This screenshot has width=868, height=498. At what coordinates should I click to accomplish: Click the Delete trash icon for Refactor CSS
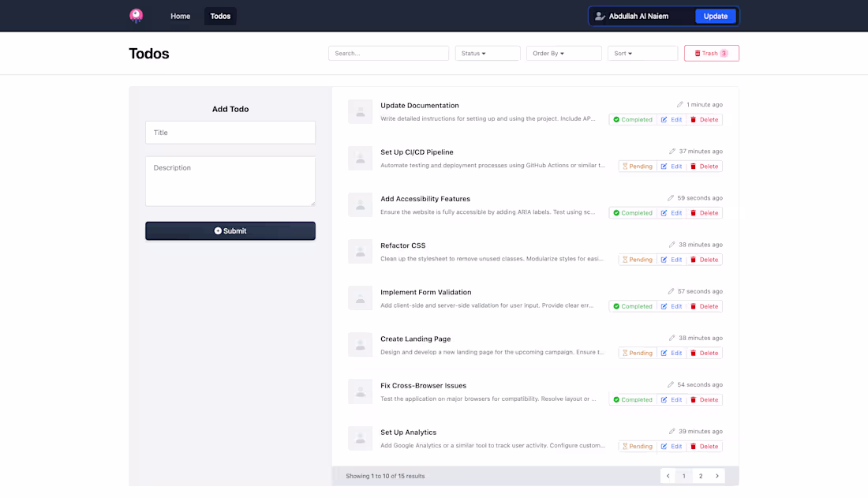tap(694, 259)
